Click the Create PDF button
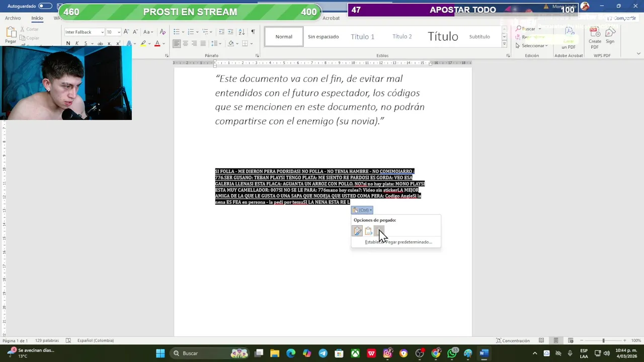This screenshot has height=362, width=644. coord(595,38)
